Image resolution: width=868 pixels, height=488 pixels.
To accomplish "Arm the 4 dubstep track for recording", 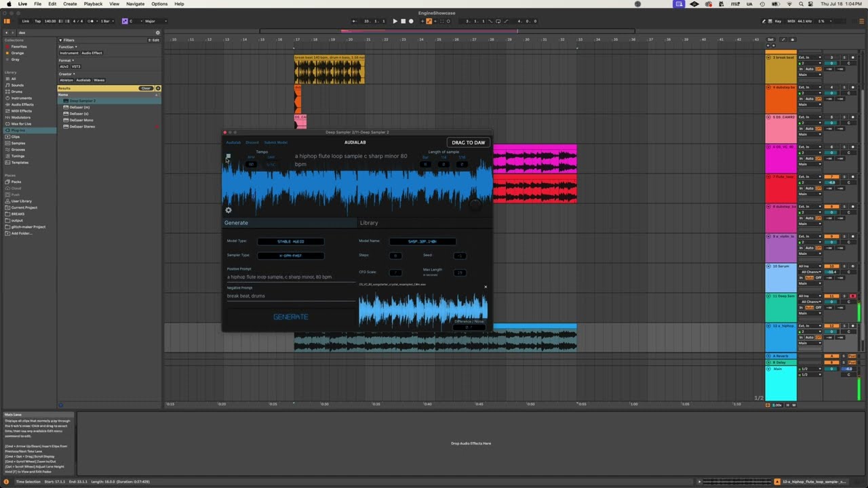I will pos(852,87).
